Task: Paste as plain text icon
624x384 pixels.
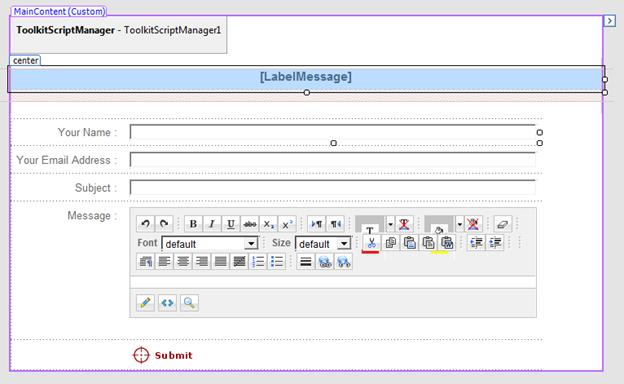Action: click(x=428, y=242)
